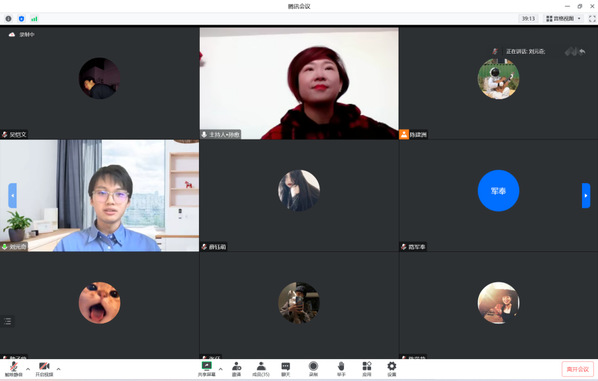598x381 pixels.
Task: Click the red leave meeting button
Action: (x=577, y=369)
